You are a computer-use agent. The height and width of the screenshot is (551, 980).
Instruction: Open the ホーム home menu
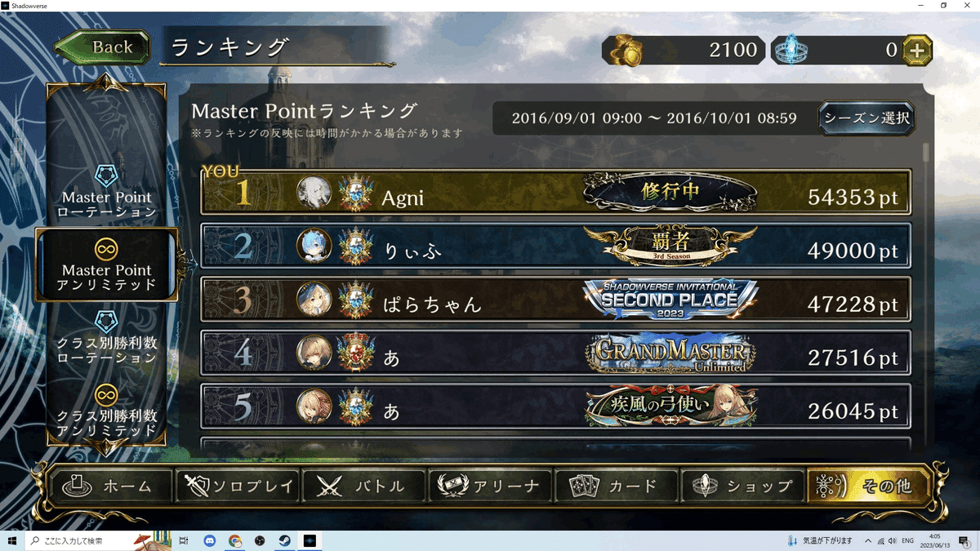click(111, 487)
